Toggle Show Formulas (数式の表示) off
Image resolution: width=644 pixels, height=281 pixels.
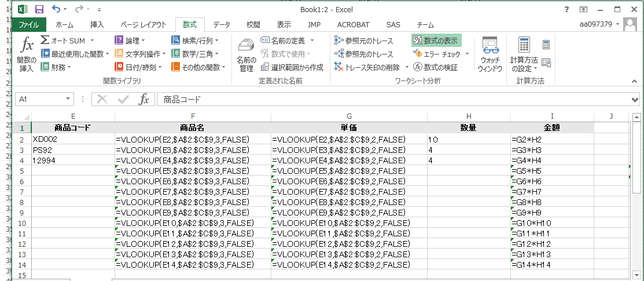pos(436,41)
